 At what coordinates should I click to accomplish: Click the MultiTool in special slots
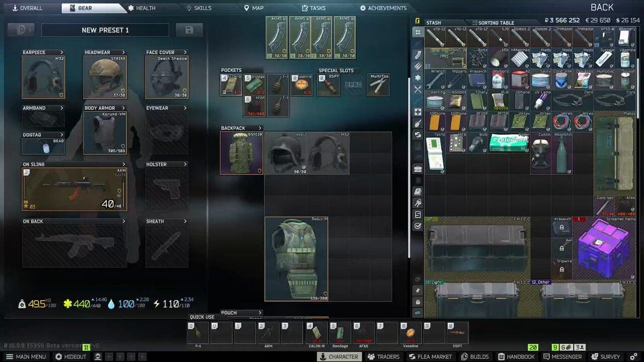click(x=378, y=85)
